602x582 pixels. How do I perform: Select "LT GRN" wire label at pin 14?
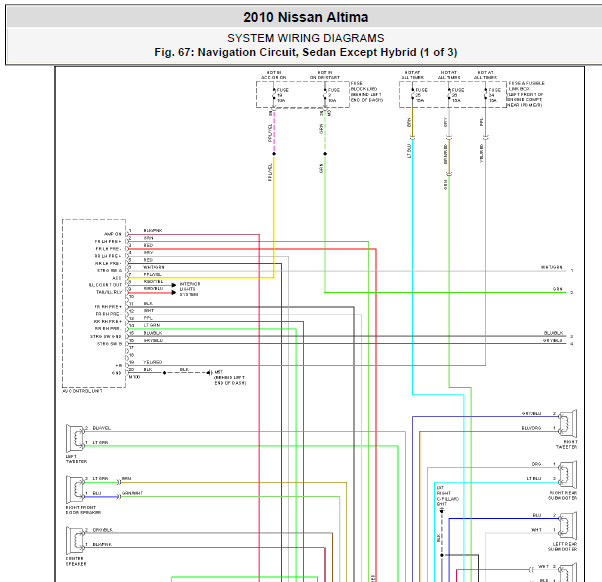point(152,325)
